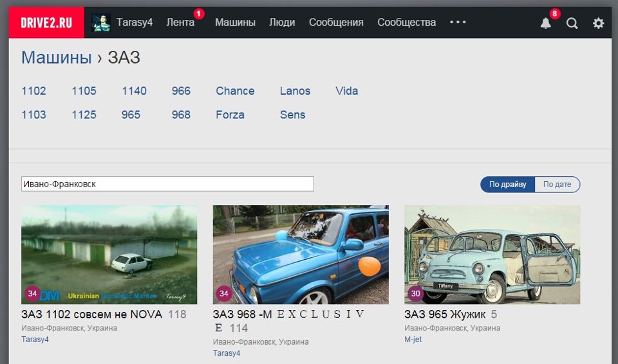Viewport: 618px width, 364px height.
Task: Open the three-dots more menu
Action: coord(458,22)
